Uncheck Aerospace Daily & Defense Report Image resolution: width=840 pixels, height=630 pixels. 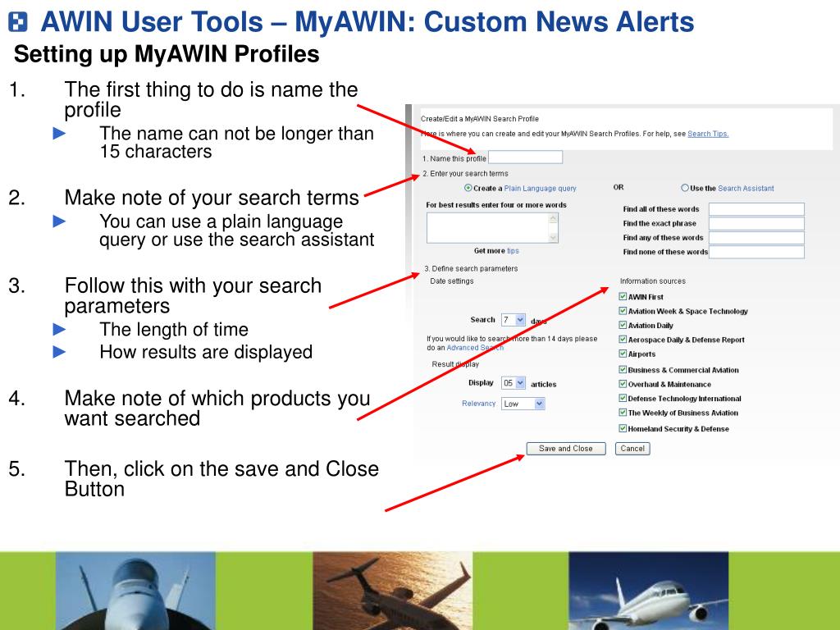[x=623, y=339]
